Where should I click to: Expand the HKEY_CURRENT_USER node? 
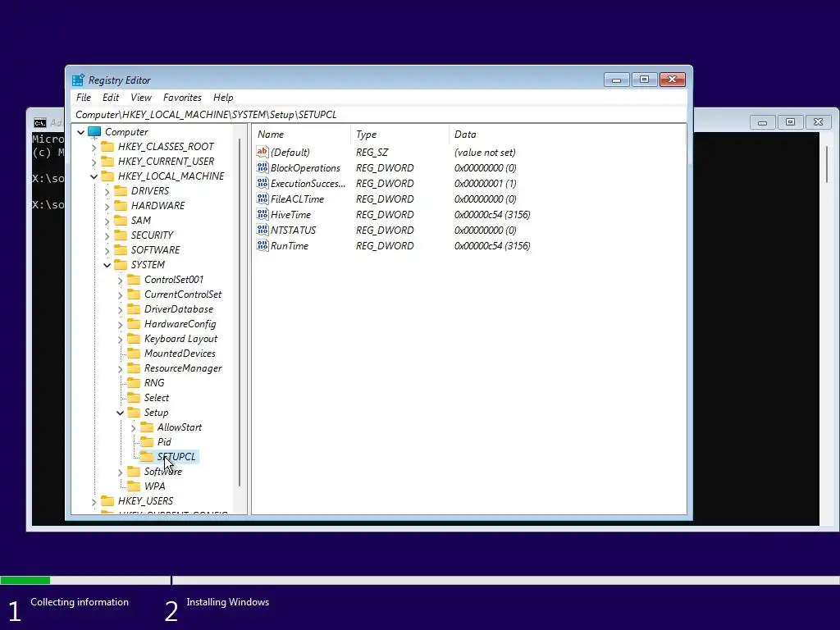(x=94, y=162)
